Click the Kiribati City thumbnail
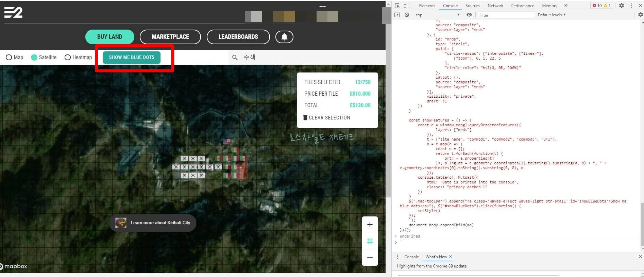 (121, 223)
